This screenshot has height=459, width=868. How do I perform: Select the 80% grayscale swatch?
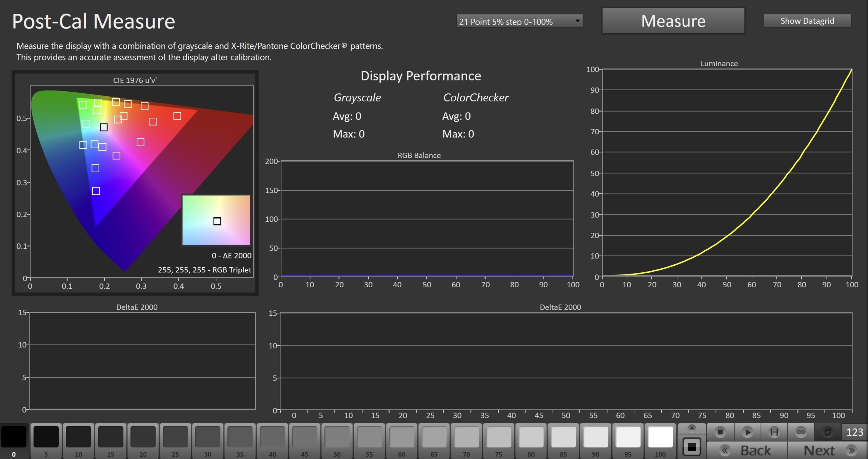point(531,441)
